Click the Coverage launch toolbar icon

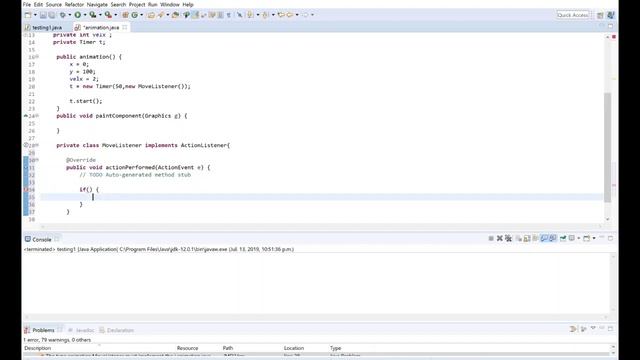click(x=93, y=15)
